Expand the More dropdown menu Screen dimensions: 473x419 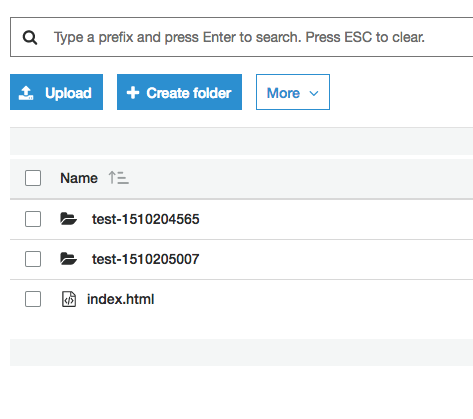293,92
